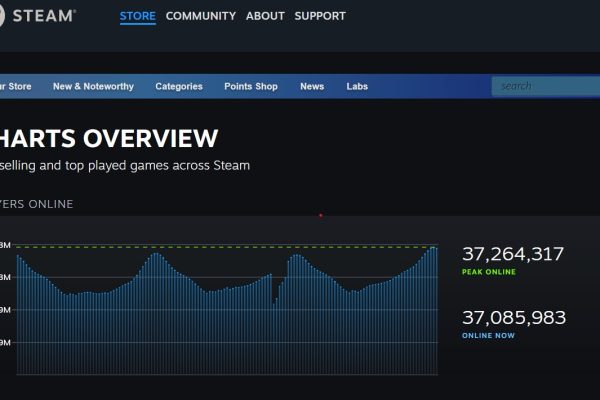Click the players online bar chart
Image resolution: width=600 pixels, height=400 pixels.
click(x=227, y=309)
